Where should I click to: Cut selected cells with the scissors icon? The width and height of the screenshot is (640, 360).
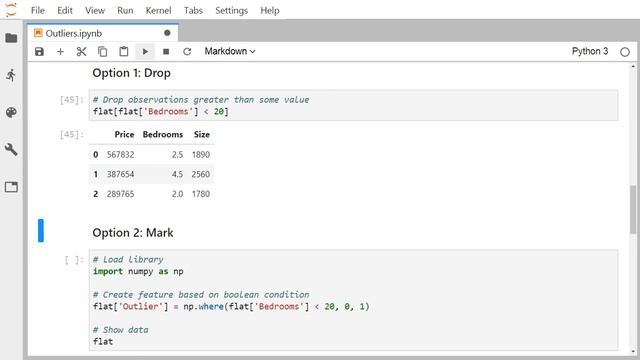coord(82,51)
